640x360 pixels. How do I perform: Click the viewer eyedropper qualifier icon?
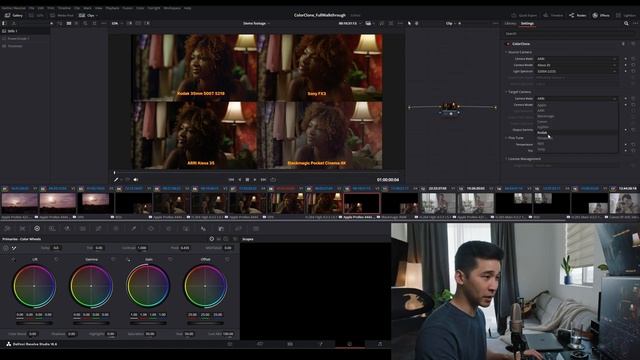tap(116, 180)
